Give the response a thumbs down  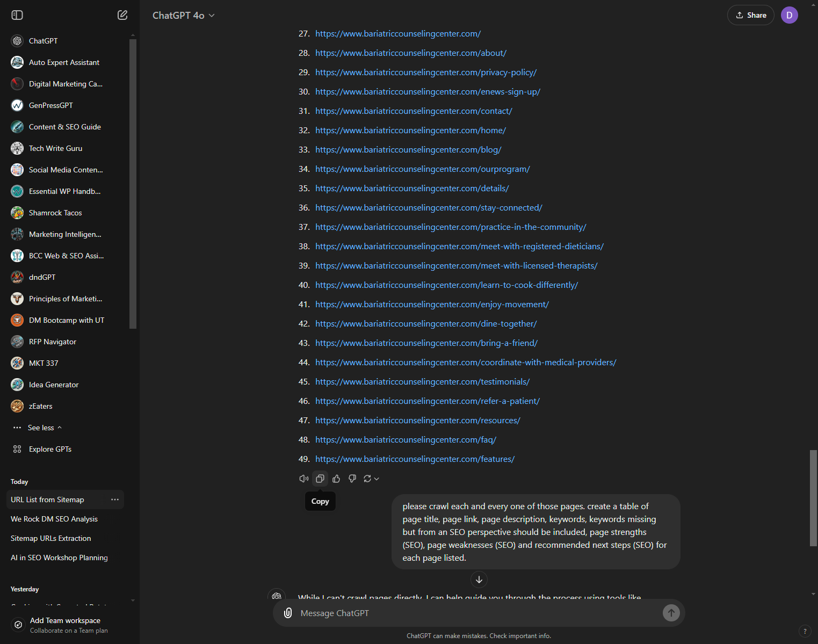pyautogui.click(x=352, y=479)
